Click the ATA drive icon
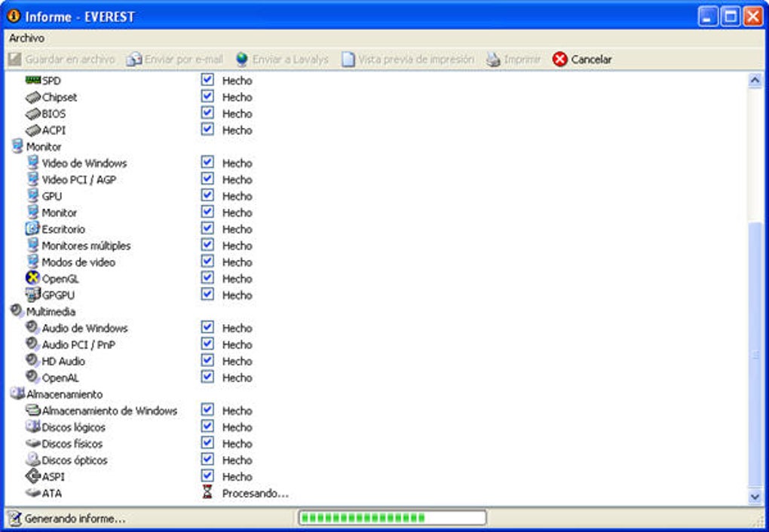 pyautogui.click(x=33, y=493)
